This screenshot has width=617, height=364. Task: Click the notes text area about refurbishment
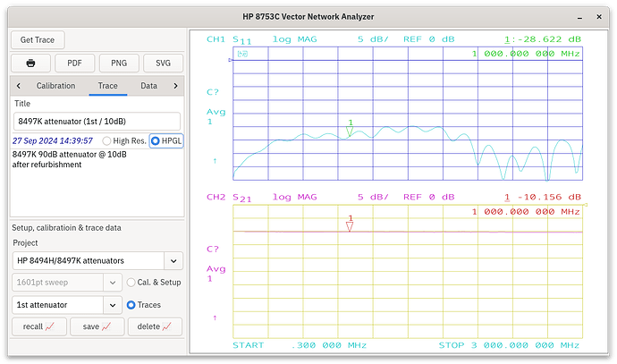pyautogui.click(x=97, y=182)
